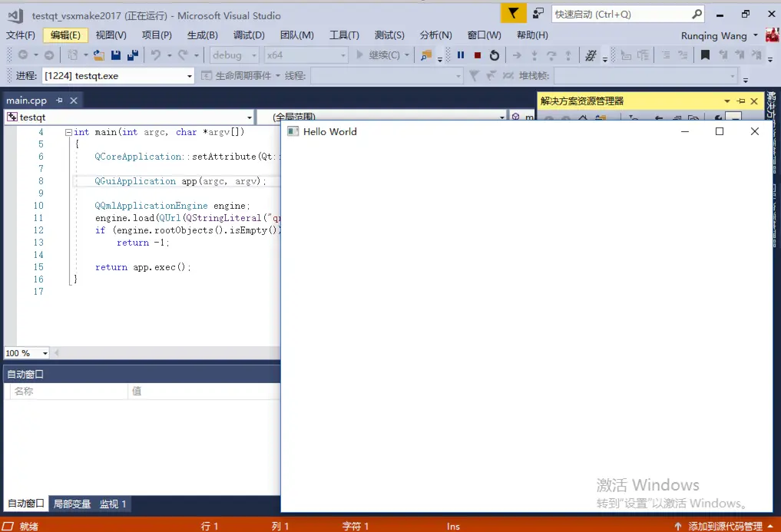Viewport: 781px width, 532px height.
Task: Switch to the 局部变量 tab
Action: coord(72,504)
